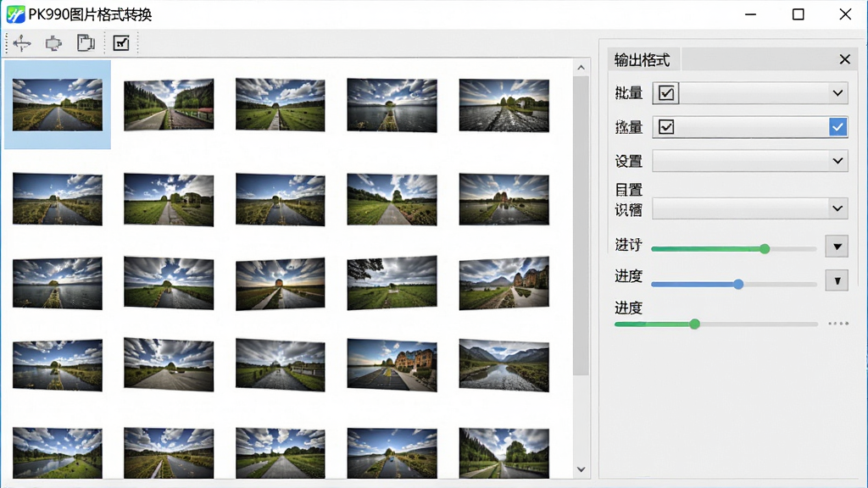Click the four dots beside bottom slider
This screenshot has width=868, height=488.
(x=838, y=324)
